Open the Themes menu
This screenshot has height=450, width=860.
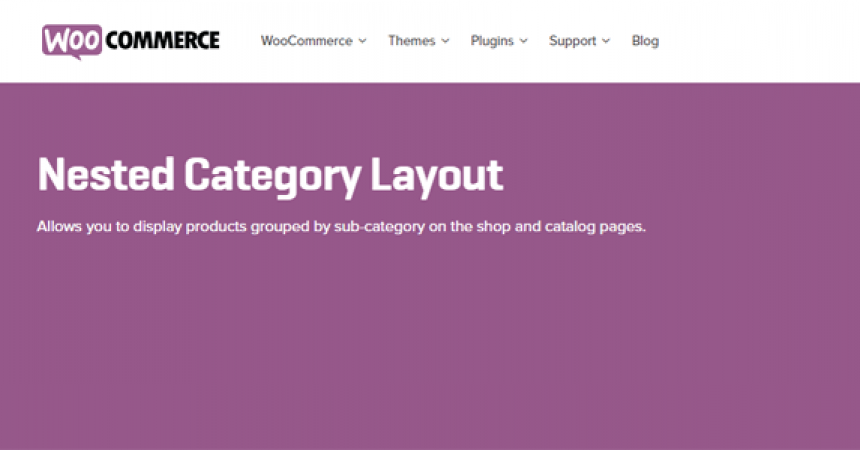pyautogui.click(x=411, y=41)
